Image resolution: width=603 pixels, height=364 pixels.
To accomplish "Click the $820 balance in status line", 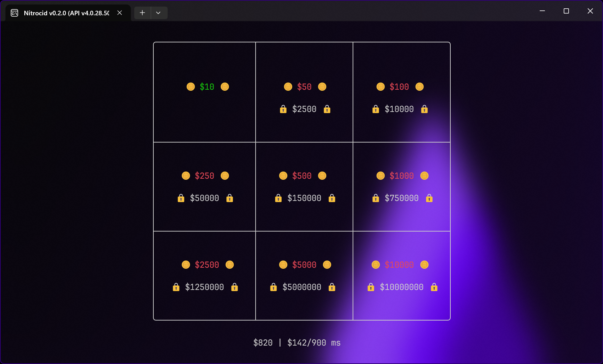I will (x=263, y=343).
